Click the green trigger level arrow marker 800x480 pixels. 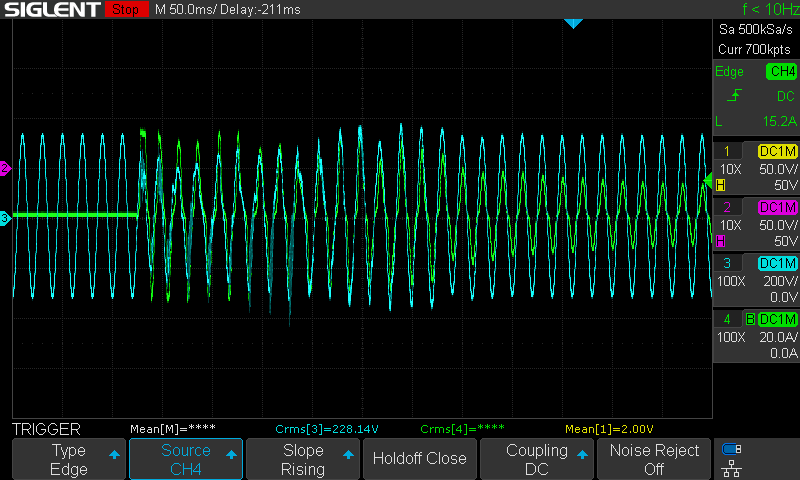coord(707,181)
